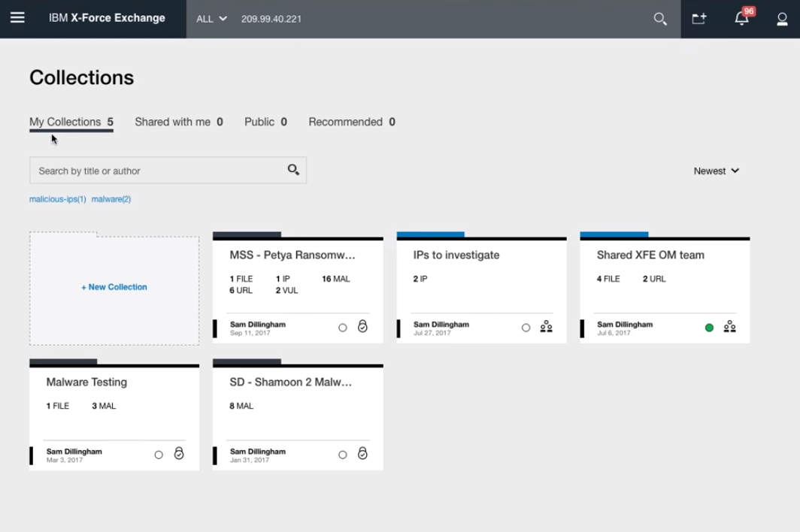Image resolution: width=800 pixels, height=532 pixels.
Task: Open the Newest sort dropdown
Action: (716, 171)
